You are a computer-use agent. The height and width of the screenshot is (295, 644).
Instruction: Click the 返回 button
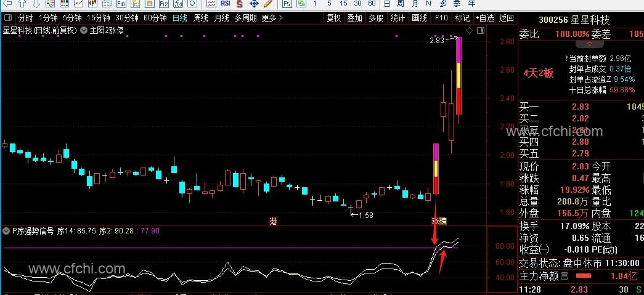pyautogui.click(x=507, y=18)
